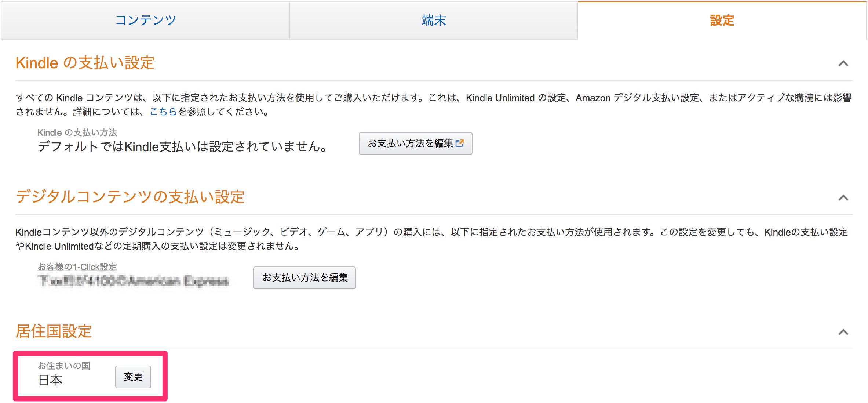The width and height of the screenshot is (868, 403).
Task: Click the Kindle の支払い設定 heading
Action: pos(85,63)
